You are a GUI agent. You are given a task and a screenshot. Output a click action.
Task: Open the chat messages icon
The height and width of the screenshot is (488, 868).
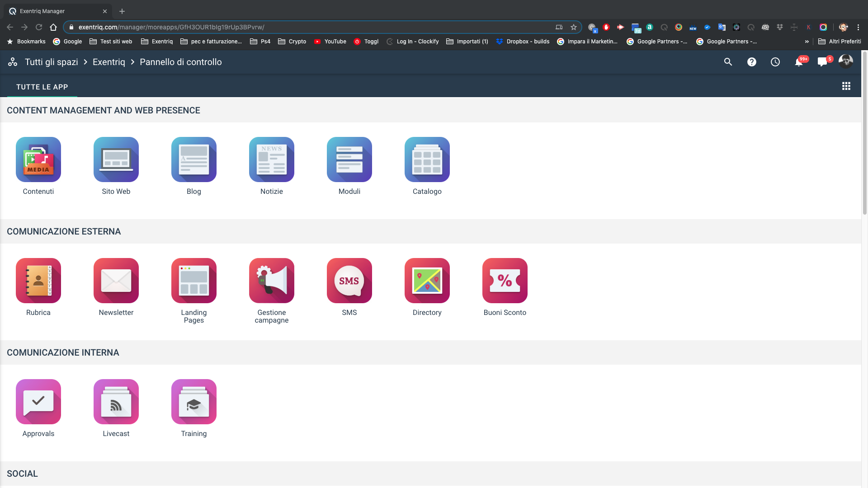click(x=822, y=62)
